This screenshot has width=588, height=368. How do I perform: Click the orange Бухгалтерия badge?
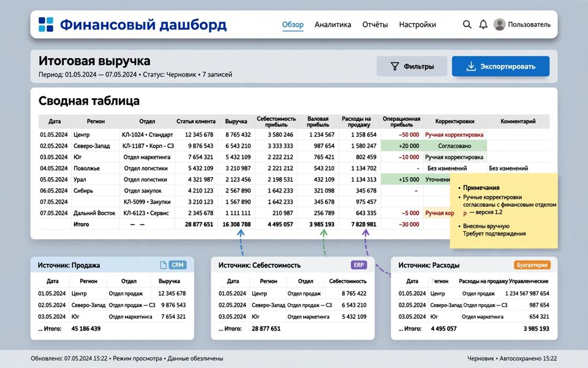[x=532, y=265]
